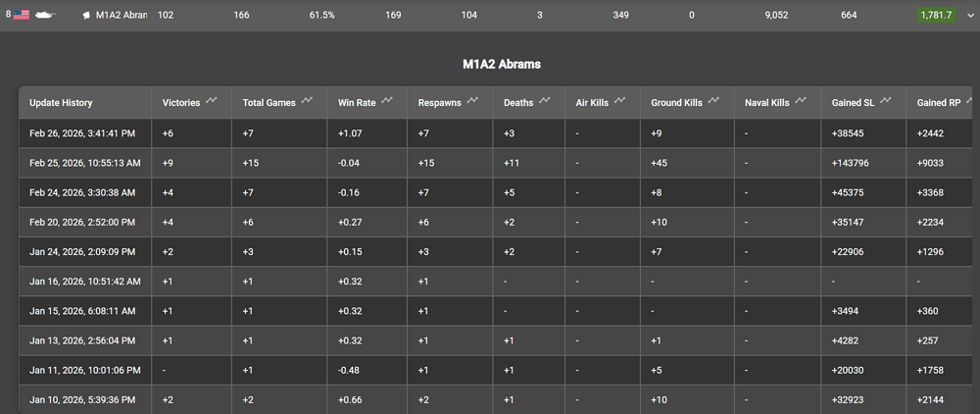Screen dimensions: 980x414
Task: Click the Update History column header
Action: pos(61,102)
